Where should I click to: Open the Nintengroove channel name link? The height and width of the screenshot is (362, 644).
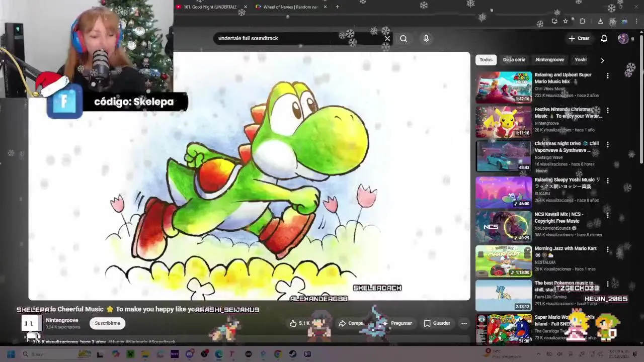tap(62, 320)
